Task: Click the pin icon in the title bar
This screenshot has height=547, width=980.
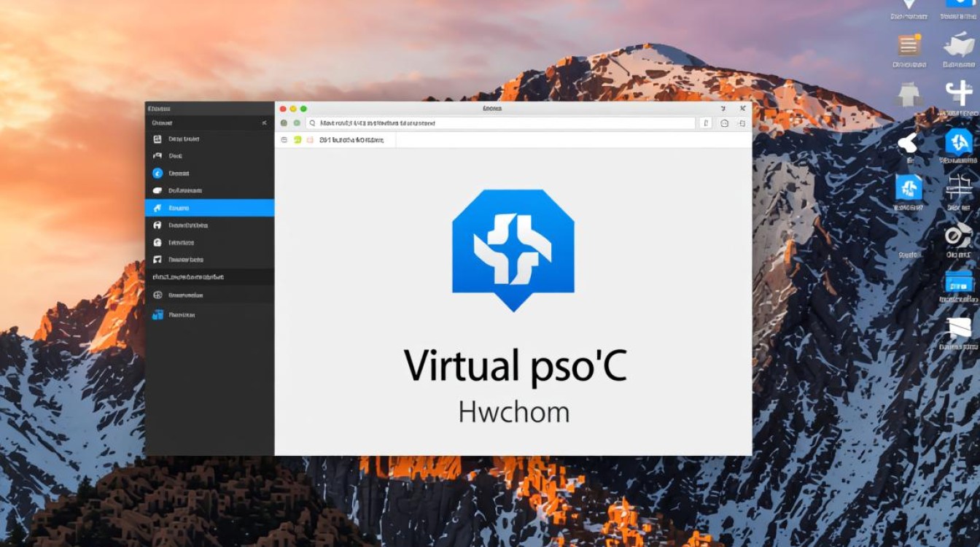Action: point(723,109)
